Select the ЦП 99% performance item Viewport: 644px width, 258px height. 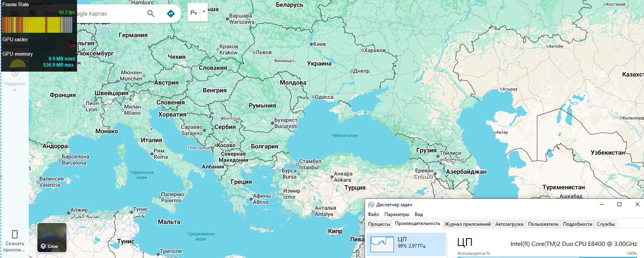pos(406,244)
